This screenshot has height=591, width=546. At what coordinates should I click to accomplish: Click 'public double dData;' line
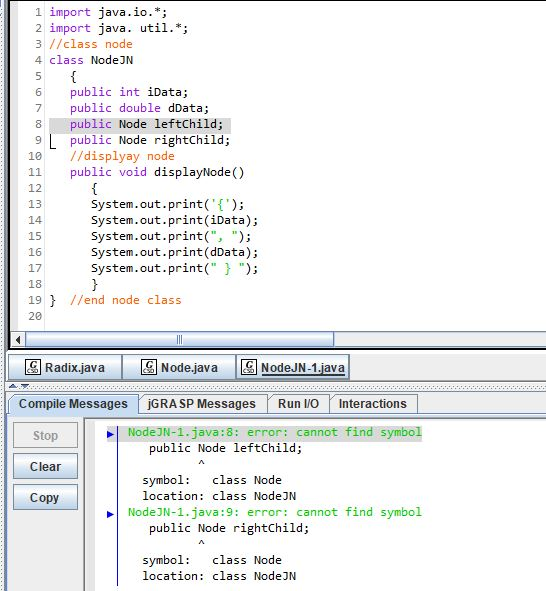[x=139, y=108]
